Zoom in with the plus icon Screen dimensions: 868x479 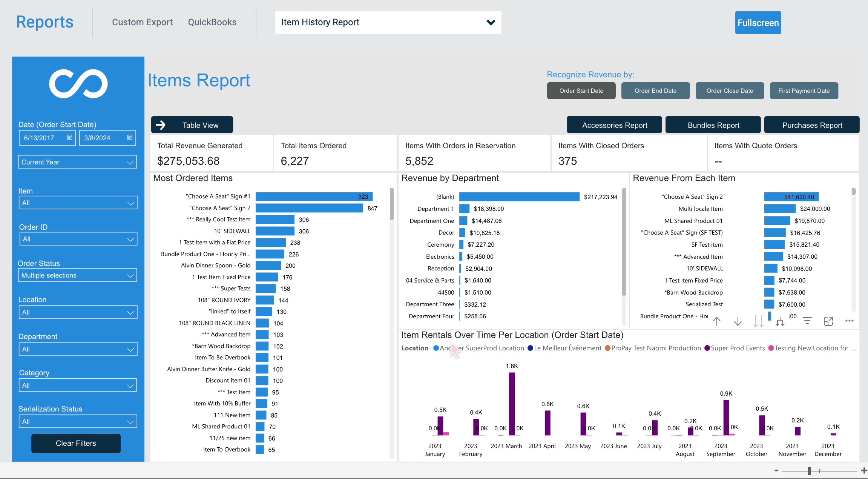[864, 470]
